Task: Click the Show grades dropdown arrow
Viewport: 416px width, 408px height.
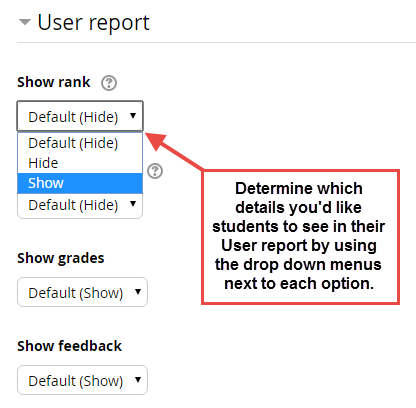Action: click(138, 292)
